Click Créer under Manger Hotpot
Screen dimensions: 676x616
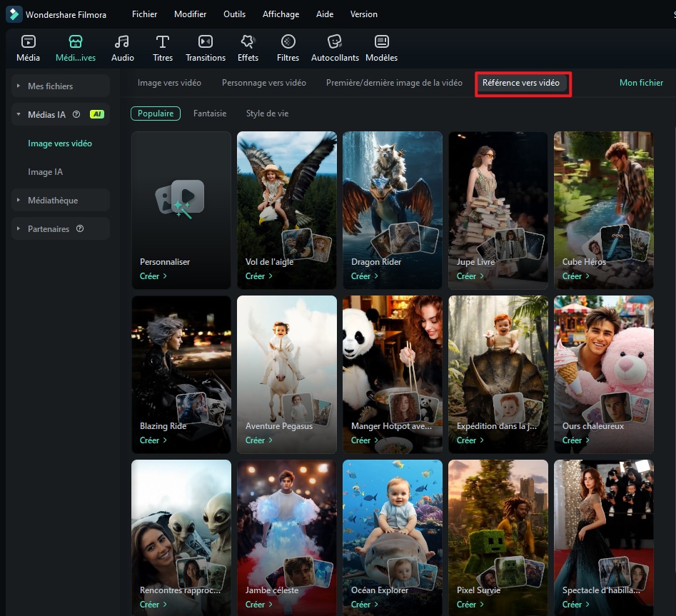click(364, 440)
